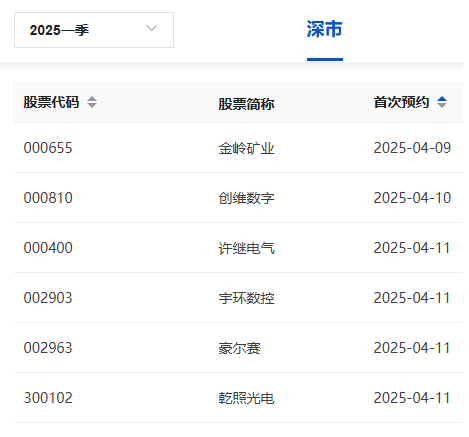Select stock code 002963
The width and height of the screenshot is (469, 437).
[48, 348]
